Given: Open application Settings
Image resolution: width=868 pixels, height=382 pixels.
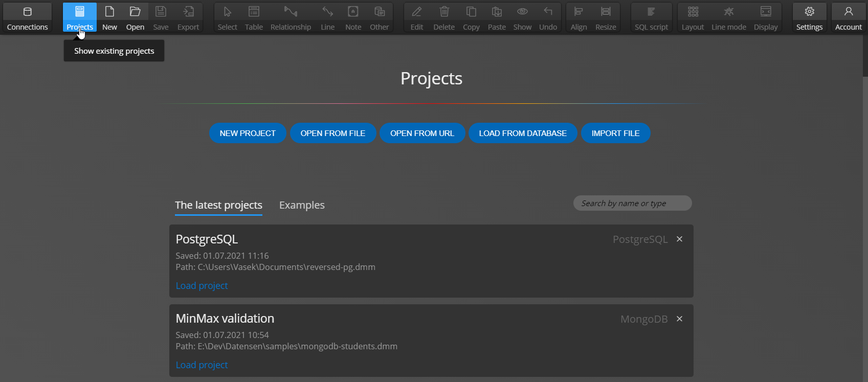Looking at the screenshot, I should click(x=809, y=18).
